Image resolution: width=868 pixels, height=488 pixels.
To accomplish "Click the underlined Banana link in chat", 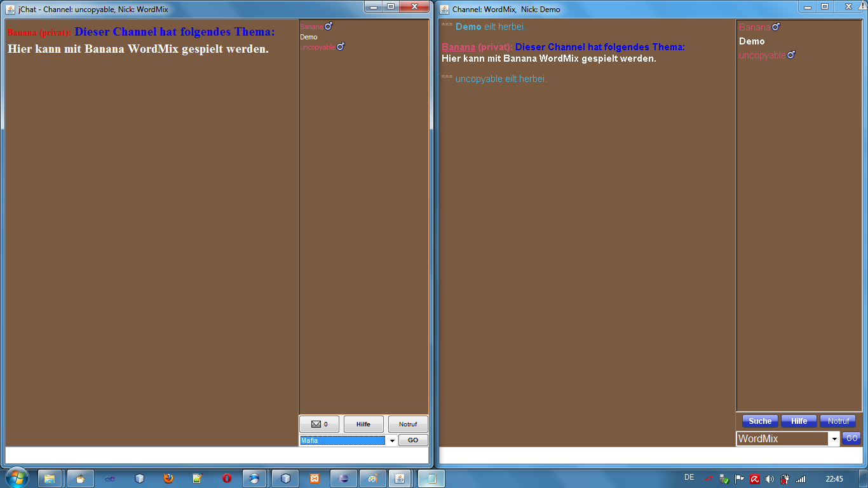I will [458, 47].
